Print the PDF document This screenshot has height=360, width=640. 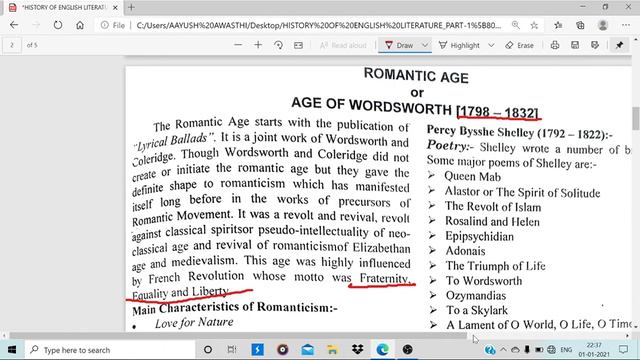pyautogui.click(x=555, y=45)
